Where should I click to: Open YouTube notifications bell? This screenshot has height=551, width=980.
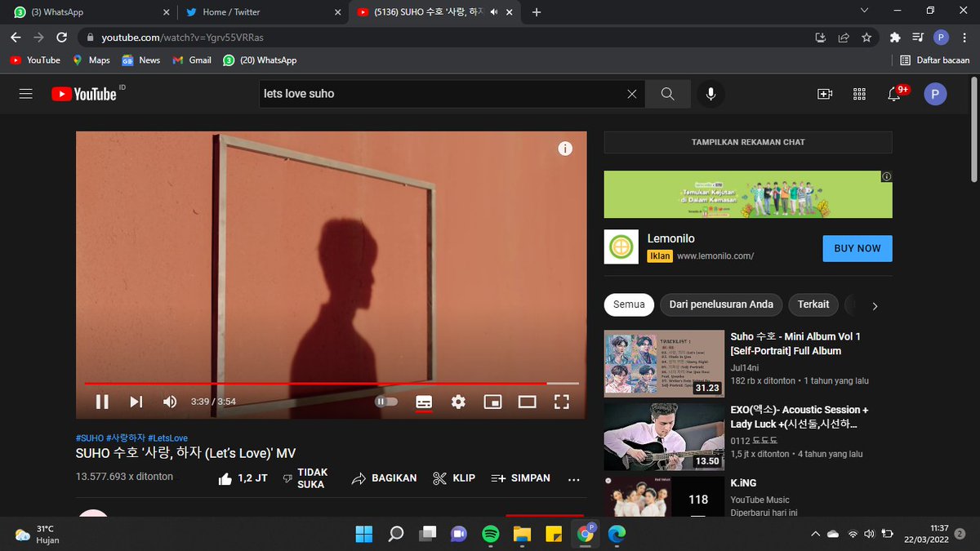pyautogui.click(x=894, y=94)
